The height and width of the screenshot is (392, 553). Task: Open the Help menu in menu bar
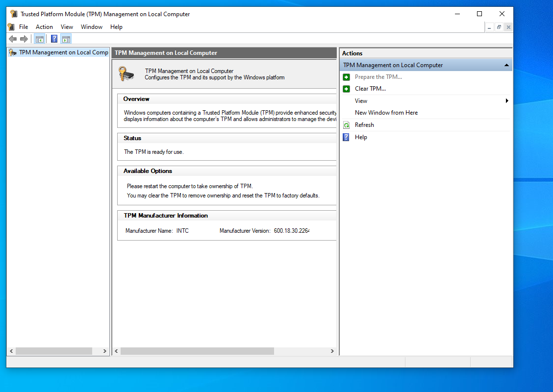pos(116,27)
